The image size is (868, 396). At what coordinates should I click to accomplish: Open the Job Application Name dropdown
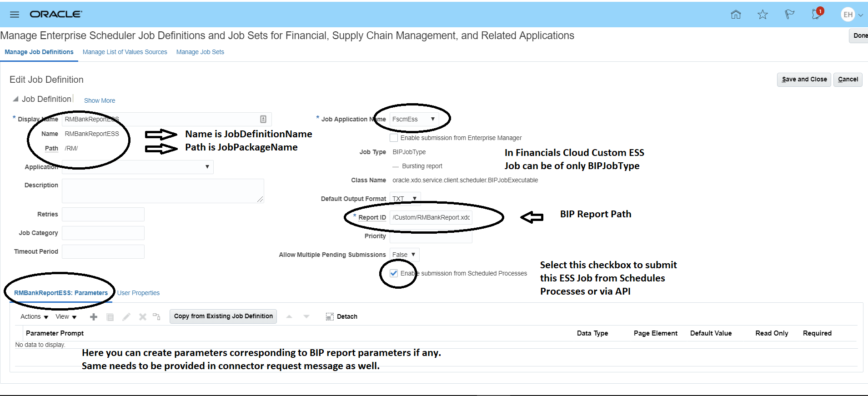click(x=414, y=119)
